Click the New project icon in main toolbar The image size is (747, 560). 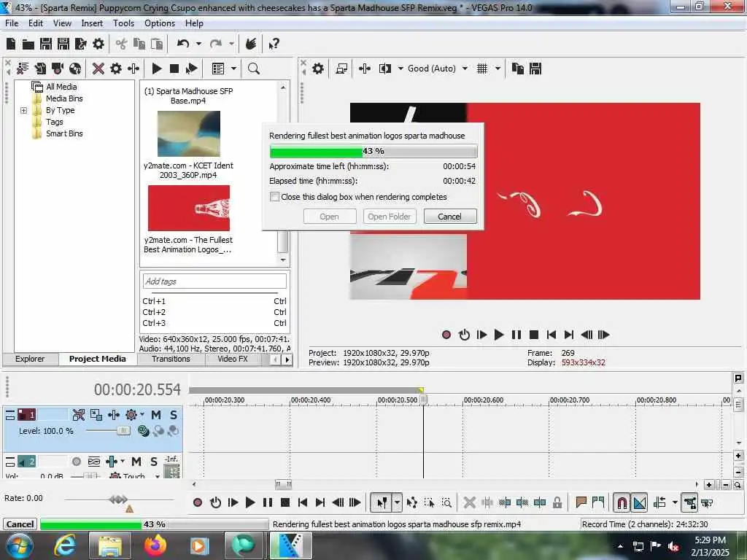11,44
